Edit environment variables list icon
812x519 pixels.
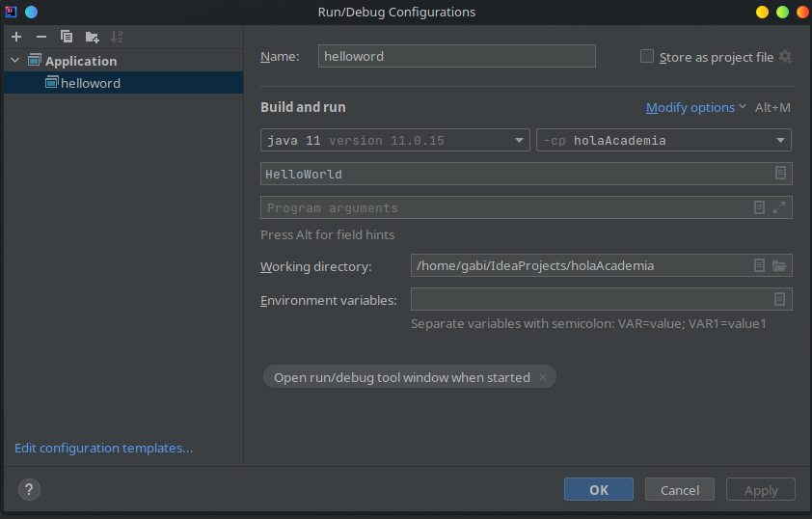click(x=779, y=299)
